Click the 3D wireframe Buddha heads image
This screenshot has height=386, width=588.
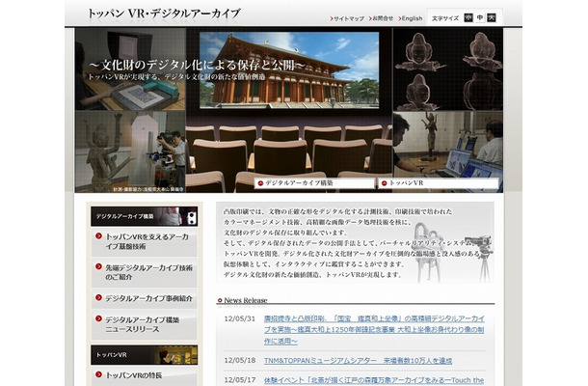tap(448, 69)
